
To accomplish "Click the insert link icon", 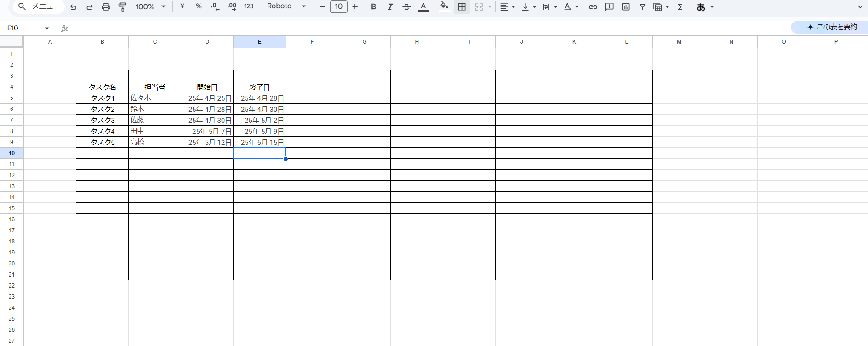I will tap(593, 7).
